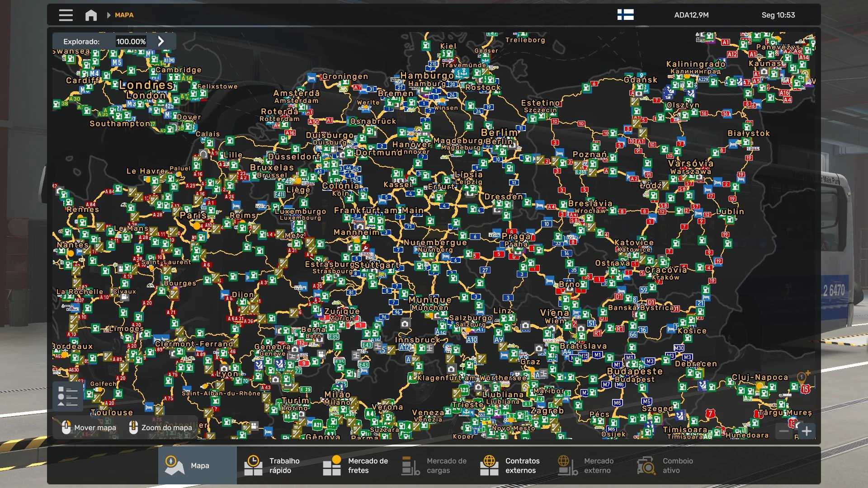Open the hamburger main menu
Screen dimensions: 868x488
pyautogui.click(x=66, y=15)
